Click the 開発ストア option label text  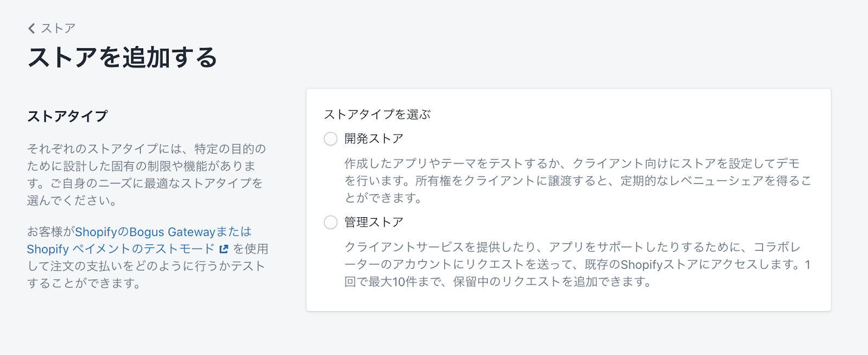click(374, 139)
